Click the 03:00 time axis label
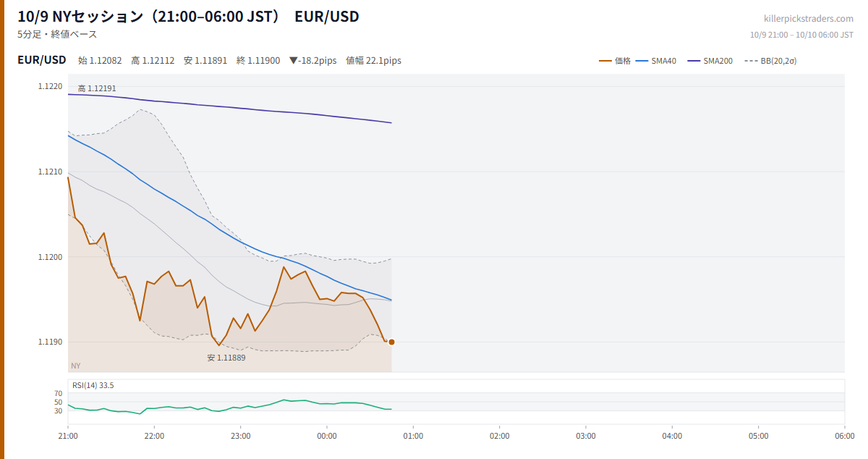 coord(586,436)
